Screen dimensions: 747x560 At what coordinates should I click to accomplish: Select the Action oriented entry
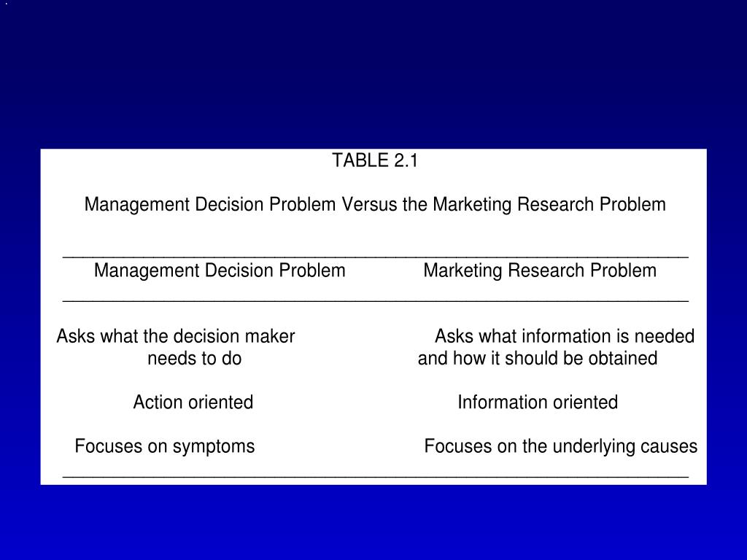[x=193, y=402]
